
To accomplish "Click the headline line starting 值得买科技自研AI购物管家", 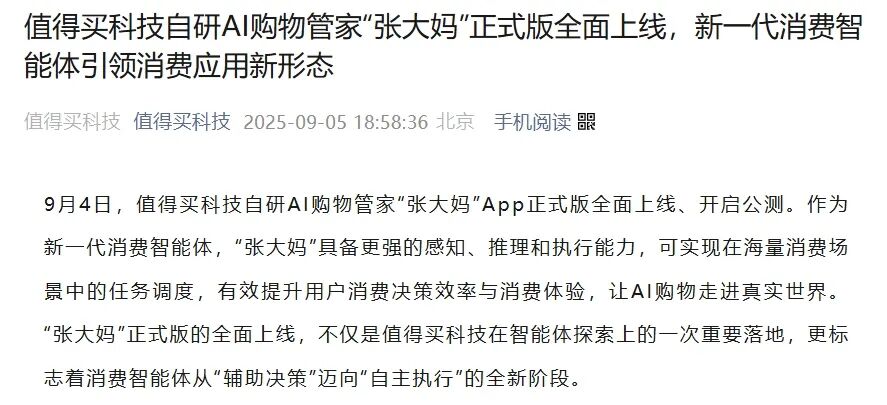I will [x=444, y=28].
